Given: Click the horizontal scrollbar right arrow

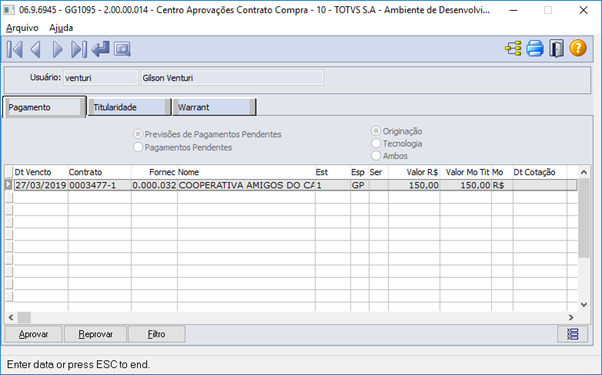Looking at the screenshot, I should (x=571, y=317).
